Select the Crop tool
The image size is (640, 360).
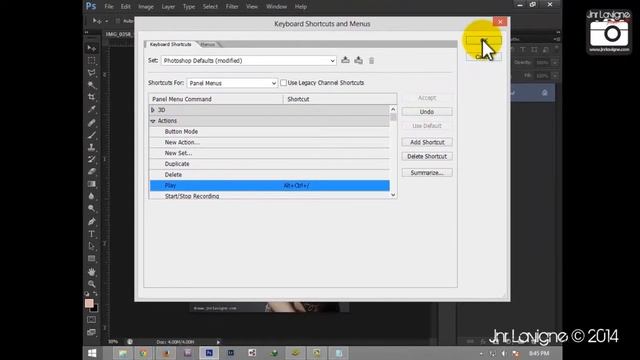(x=92, y=97)
